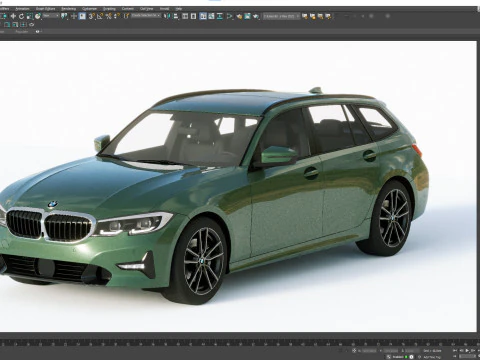Viewport: 480px width, 360px height.
Task: Toggle the Keyboard Shortcut Override button
Action: point(82,16)
